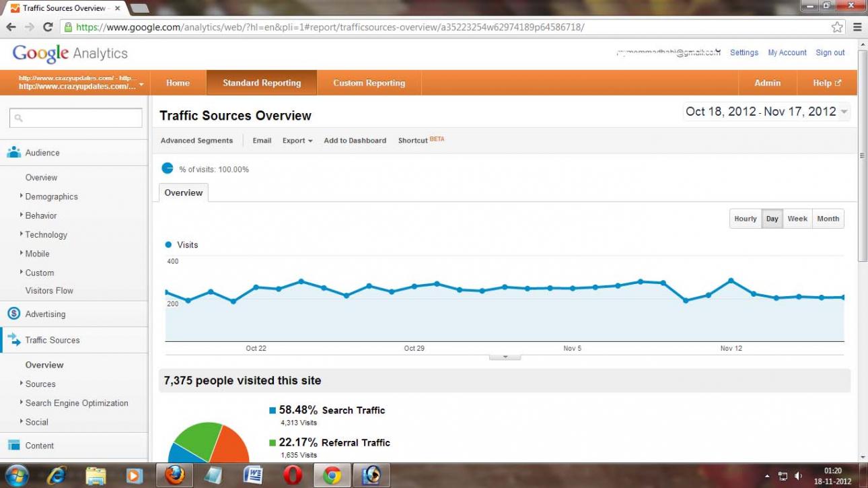Switch chart granularity to Hourly
The width and height of the screenshot is (868, 488).
[x=746, y=219]
